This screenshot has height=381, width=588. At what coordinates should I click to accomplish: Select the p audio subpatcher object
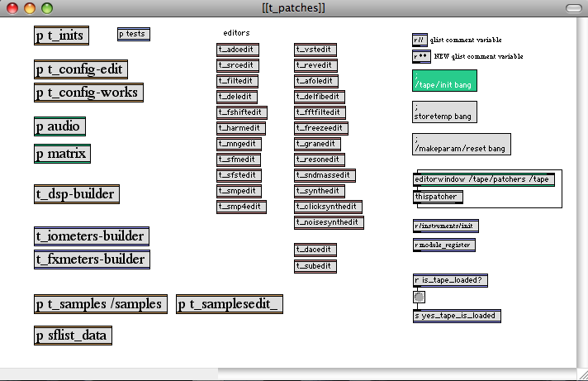point(59,127)
